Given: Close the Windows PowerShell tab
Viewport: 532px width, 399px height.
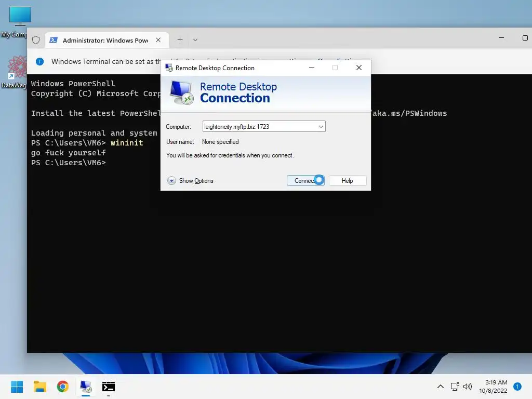Looking at the screenshot, I should pyautogui.click(x=158, y=40).
